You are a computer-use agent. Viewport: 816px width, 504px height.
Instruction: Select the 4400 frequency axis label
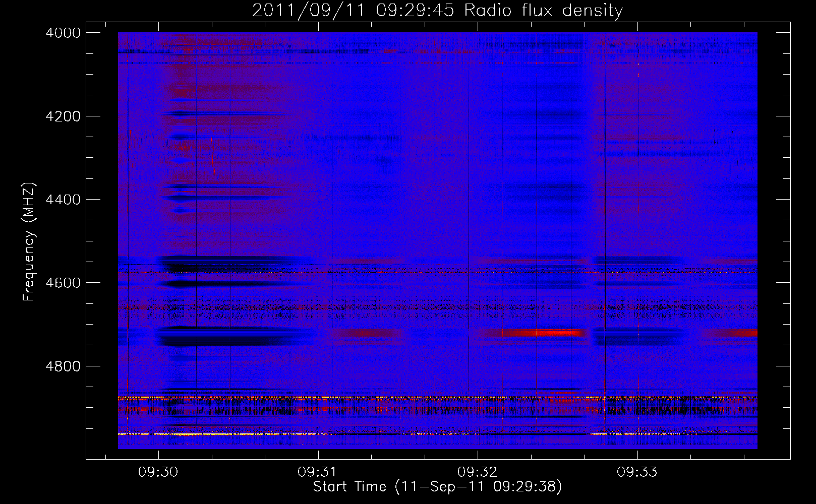[x=63, y=200]
